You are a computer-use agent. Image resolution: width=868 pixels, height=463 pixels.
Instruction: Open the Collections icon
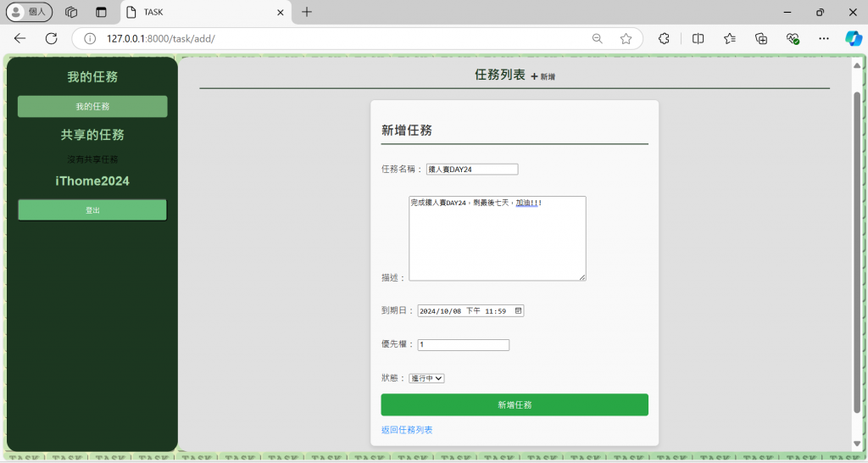761,38
